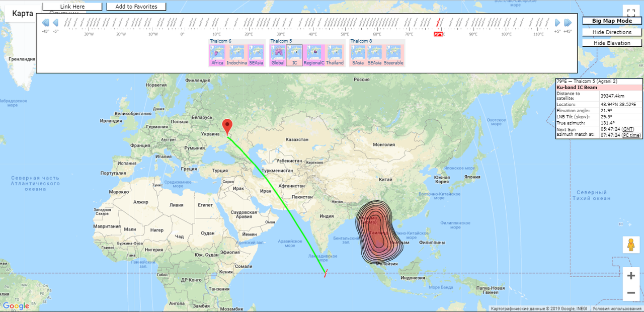Click the Казахстан country label on map
The image size is (644, 312).
coord(296,139)
